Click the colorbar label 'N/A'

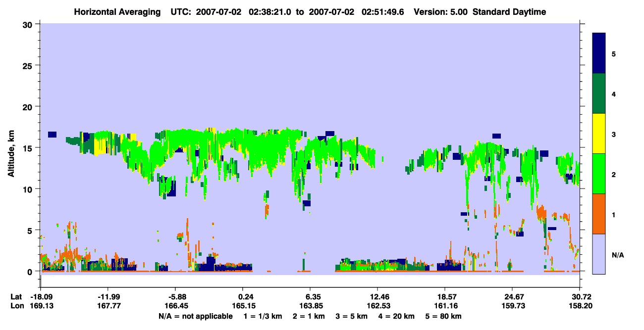point(618,255)
